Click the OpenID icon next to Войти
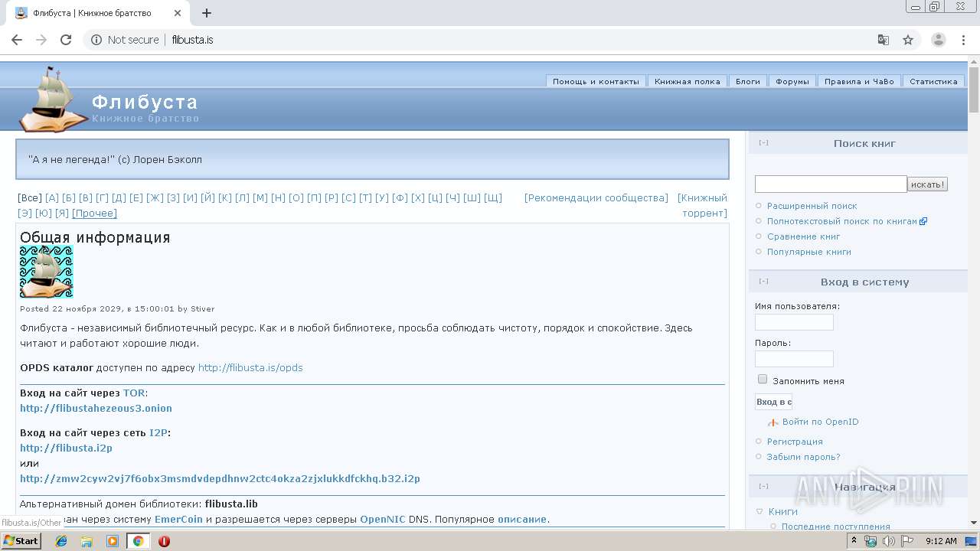Screen dimensions: 980x551 click(773, 422)
